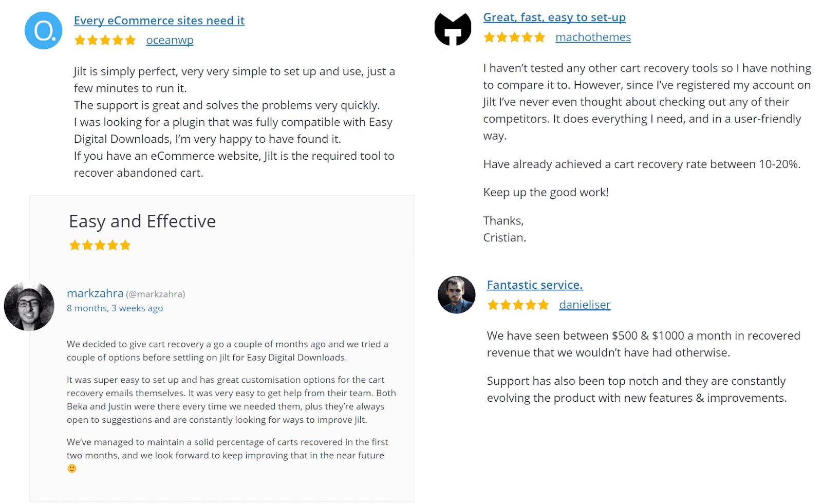
Task: Click the "Keep up the good work!" line
Action: pyautogui.click(x=546, y=192)
